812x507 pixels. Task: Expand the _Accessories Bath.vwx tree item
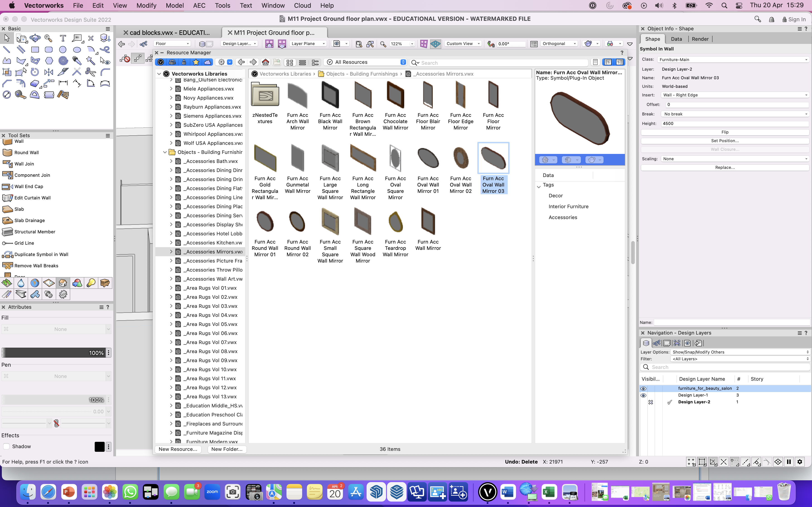(x=171, y=161)
